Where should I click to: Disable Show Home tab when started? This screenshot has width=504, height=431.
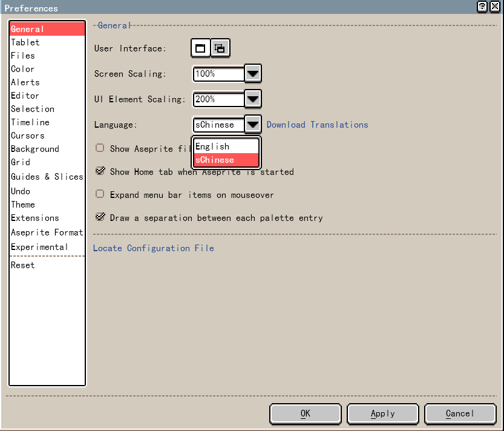[100, 171]
